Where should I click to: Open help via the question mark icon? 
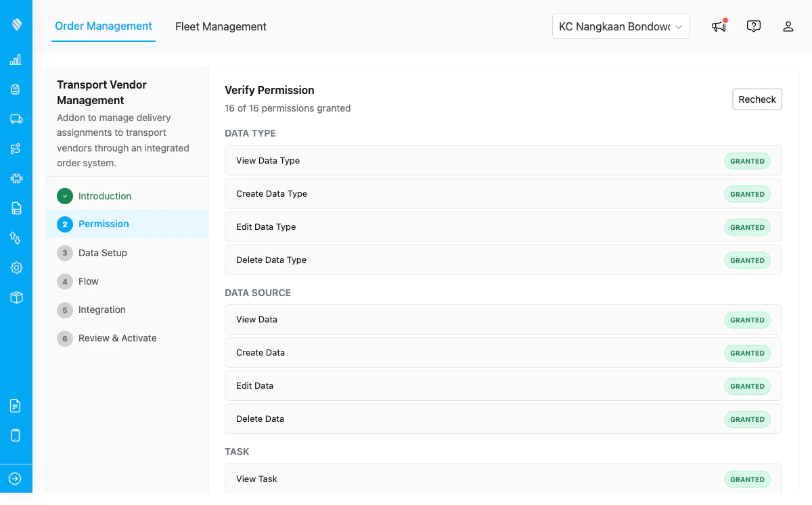tap(754, 26)
